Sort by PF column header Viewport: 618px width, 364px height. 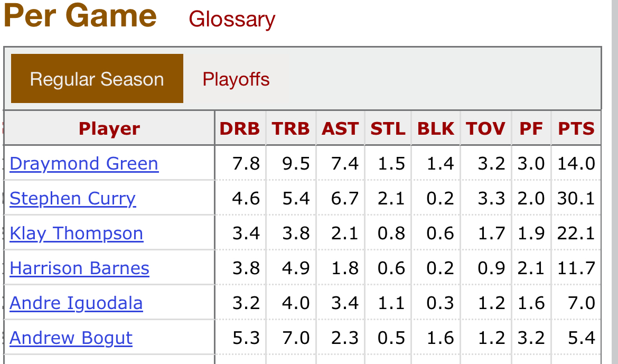click(x=531, y=128)
